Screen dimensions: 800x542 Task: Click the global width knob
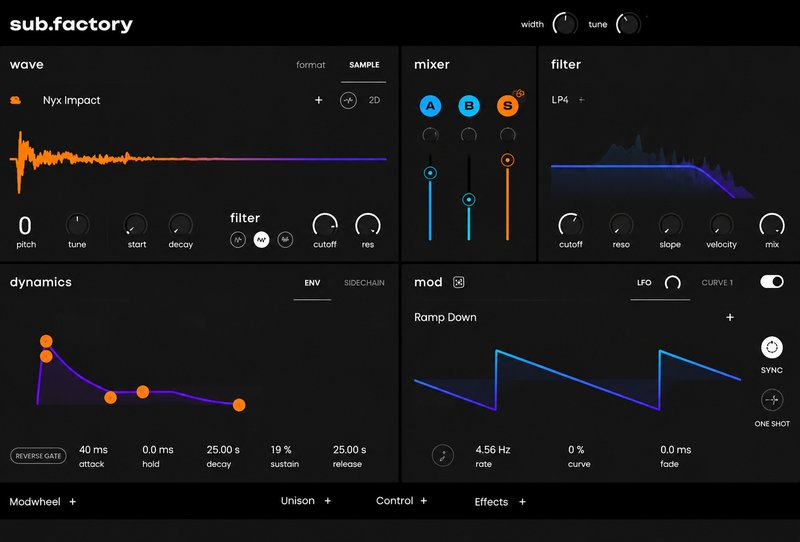[x=565, y=24]
